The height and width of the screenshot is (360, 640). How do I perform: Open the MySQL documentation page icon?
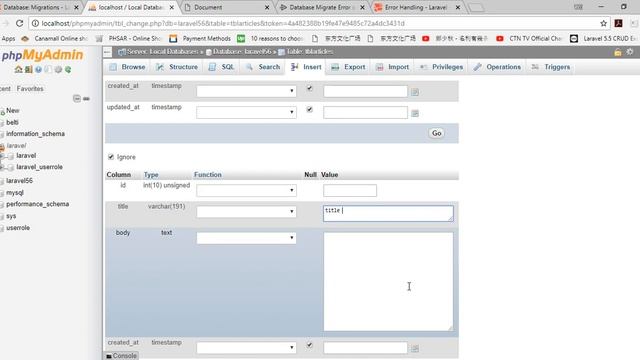tap(48, 70)
